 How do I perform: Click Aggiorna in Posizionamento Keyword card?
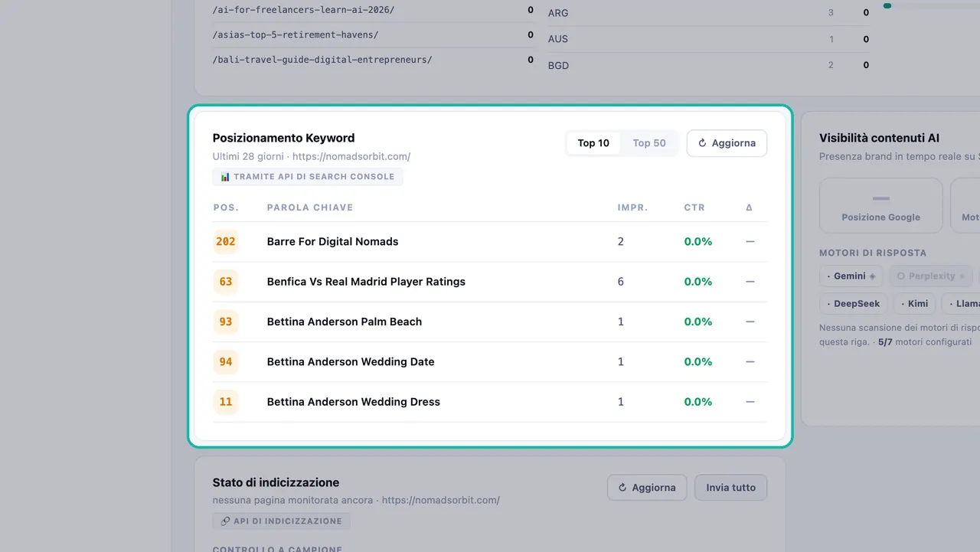point(727,143)
